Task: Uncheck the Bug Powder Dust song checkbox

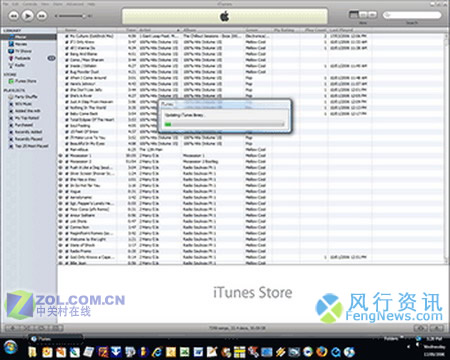Action: pos(67,72)
